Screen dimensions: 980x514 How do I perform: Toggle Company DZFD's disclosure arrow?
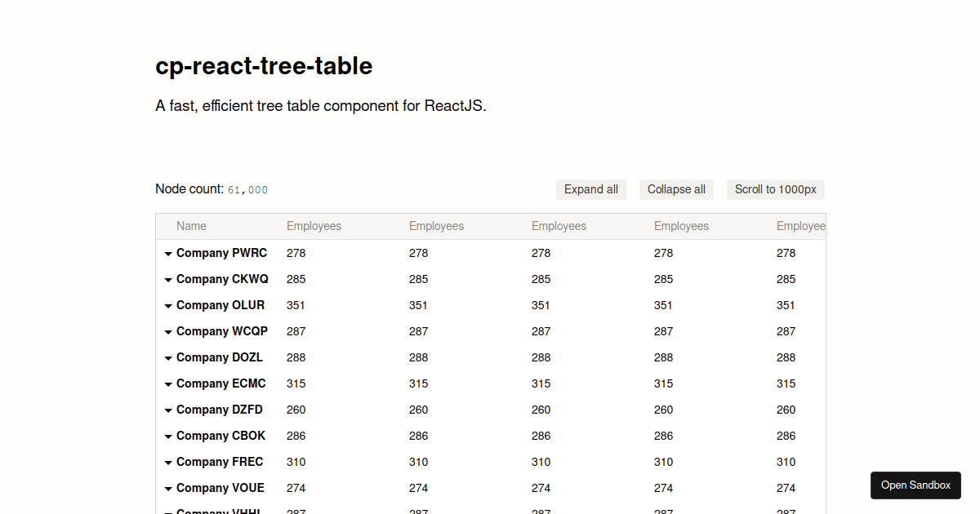pos(169,410)
